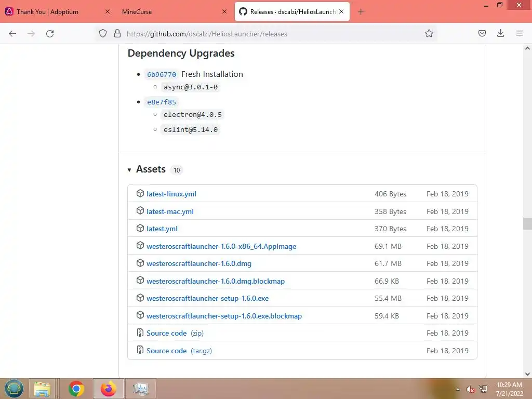
Task: Click package icon beside setup exe.blockmap
Action: 140,315
